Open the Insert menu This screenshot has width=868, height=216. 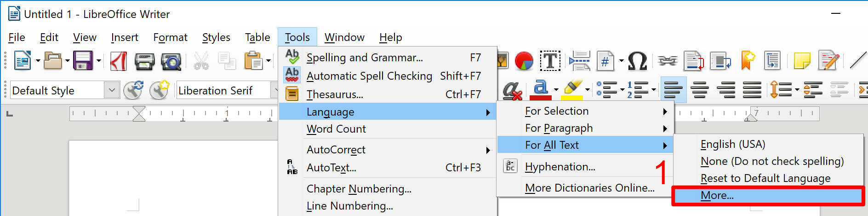125,37
